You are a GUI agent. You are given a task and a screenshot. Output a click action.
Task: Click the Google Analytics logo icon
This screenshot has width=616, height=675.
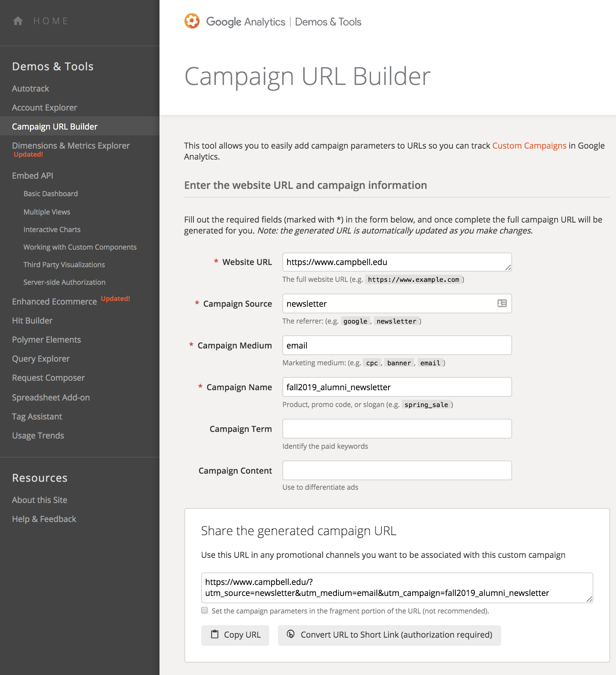tap(192, 21)
